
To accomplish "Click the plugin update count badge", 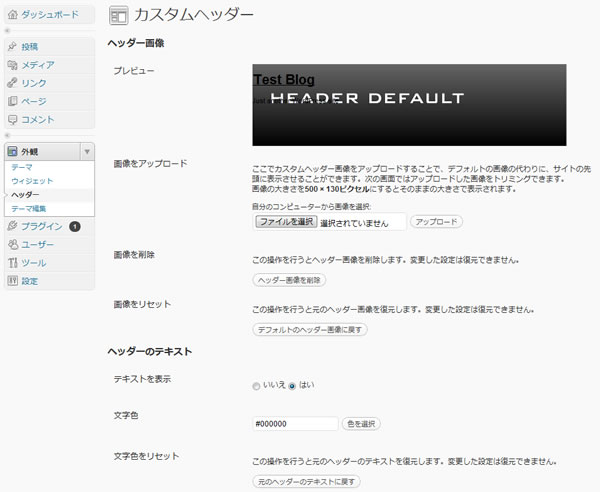I will [75, 226].
